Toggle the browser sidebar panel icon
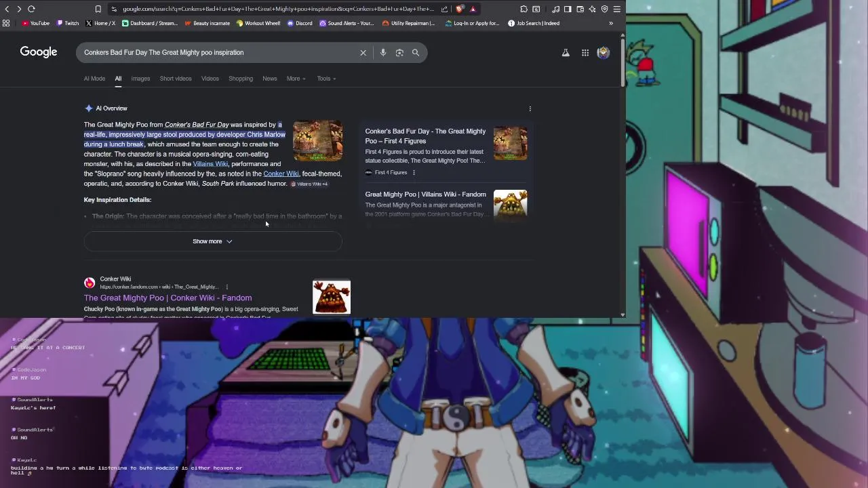This screenshot has height=488, width=868. [x=568, y=9]
